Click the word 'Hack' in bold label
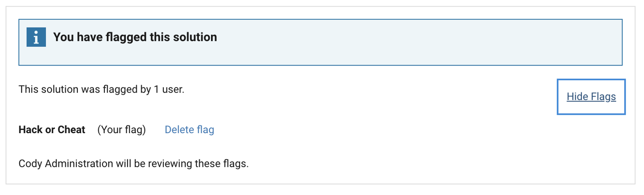 (30, 130)
